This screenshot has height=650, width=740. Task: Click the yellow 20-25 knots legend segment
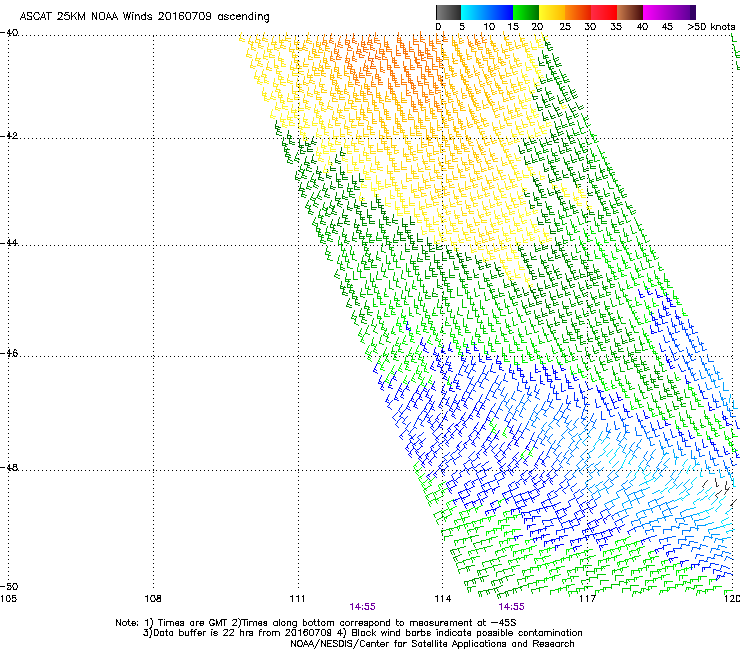pos(552,12)
